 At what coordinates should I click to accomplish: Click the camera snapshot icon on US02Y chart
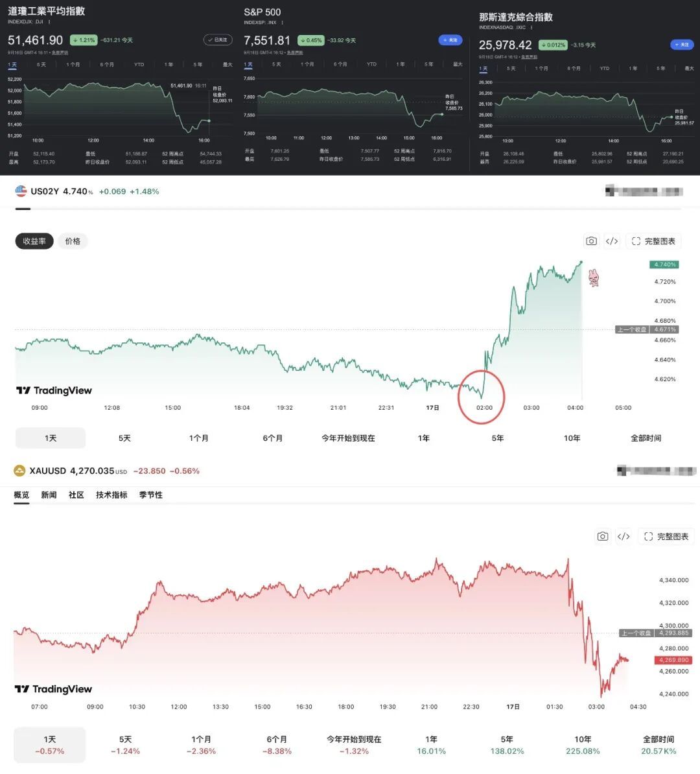(x=591, y=241)
